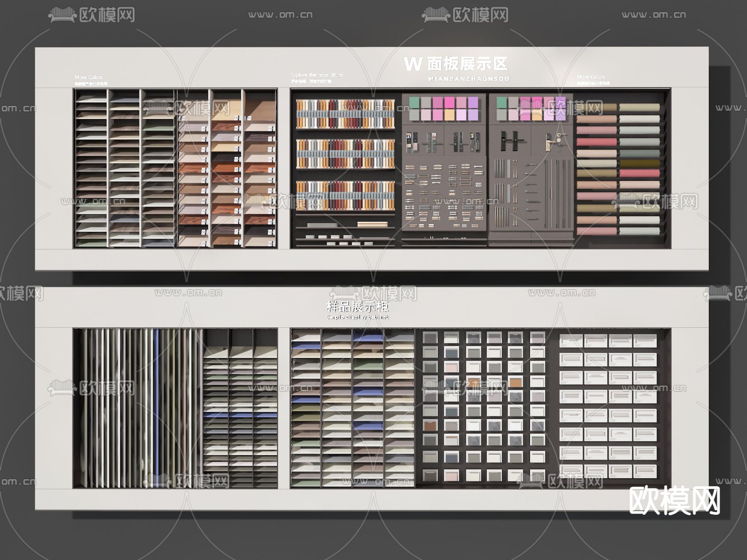Click "More Colors" above the right roll rack

[591, 77]
